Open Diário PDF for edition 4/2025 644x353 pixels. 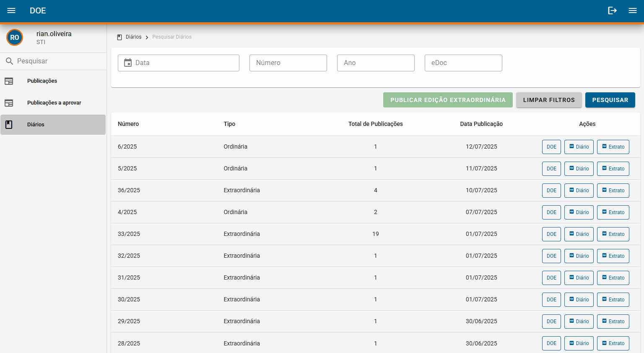(x=579, y=212)
